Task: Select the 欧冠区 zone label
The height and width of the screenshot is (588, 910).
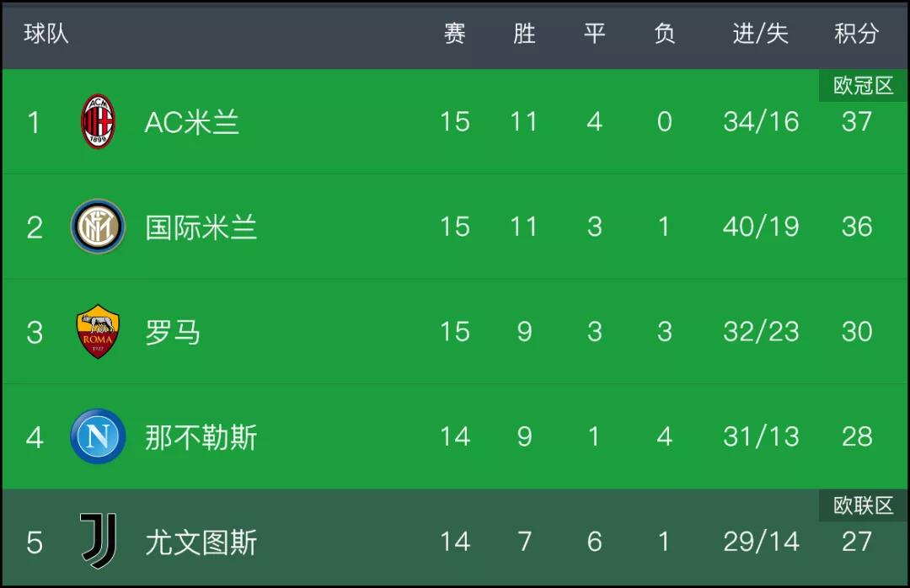Action: point(863,85)
